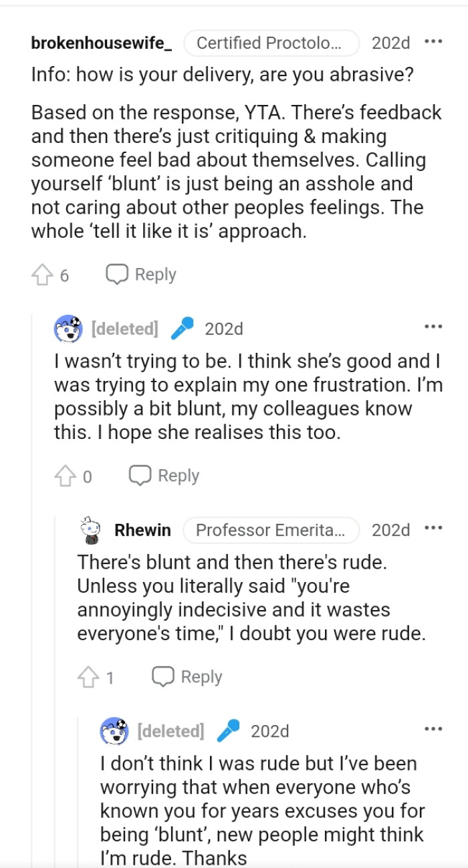The height and width of the screenshot is (868, 468).
Task: Click the Certified Proctologist flair badge
Action: coord(272,43)
